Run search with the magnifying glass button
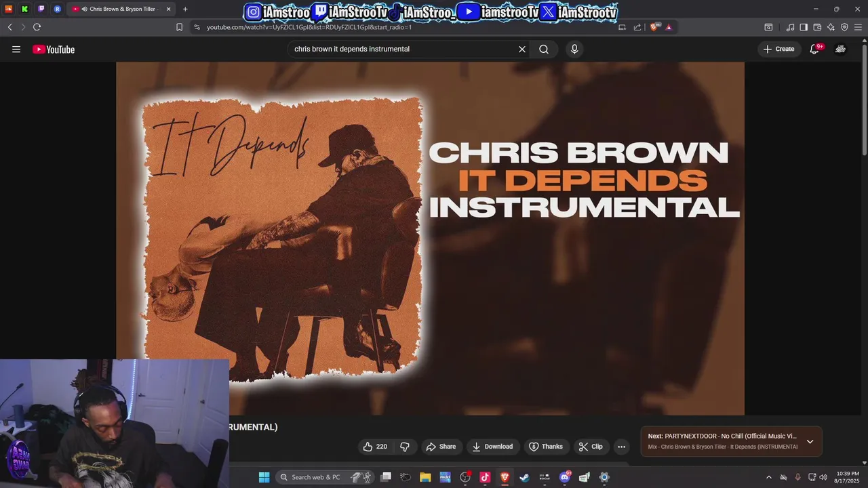Image resolution: width=868 pixels, height=488 pixels. coord(544,49)
